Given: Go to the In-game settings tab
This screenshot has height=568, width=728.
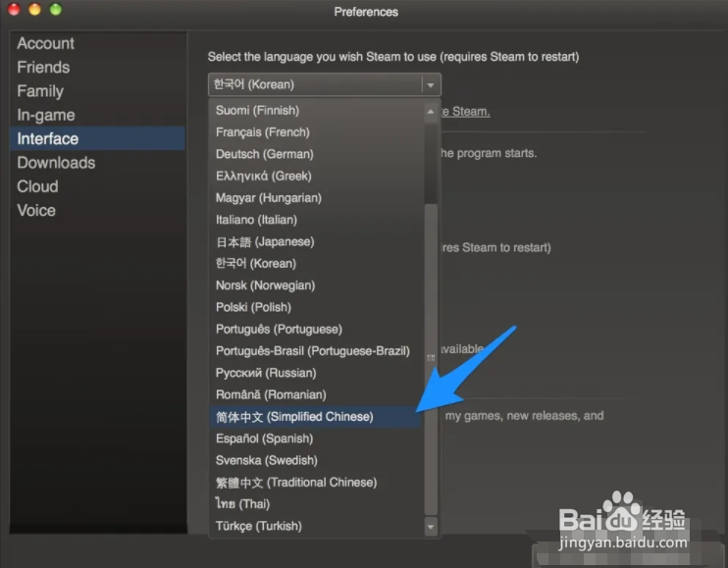Looking at the screenshot, I should pyautogui.click(x=97, y=115).
